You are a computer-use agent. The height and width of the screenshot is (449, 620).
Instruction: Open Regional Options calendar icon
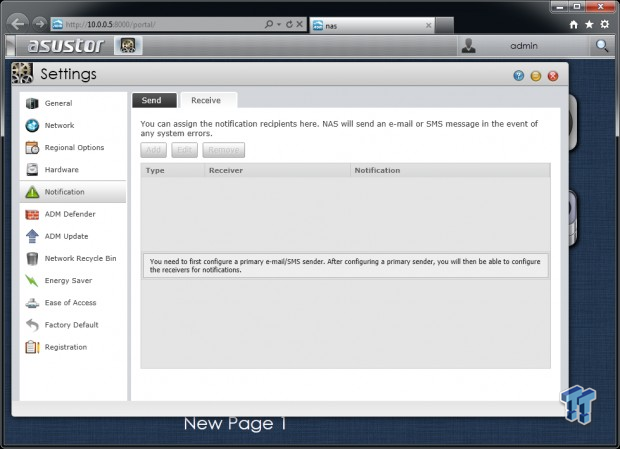tap(32, 147)
